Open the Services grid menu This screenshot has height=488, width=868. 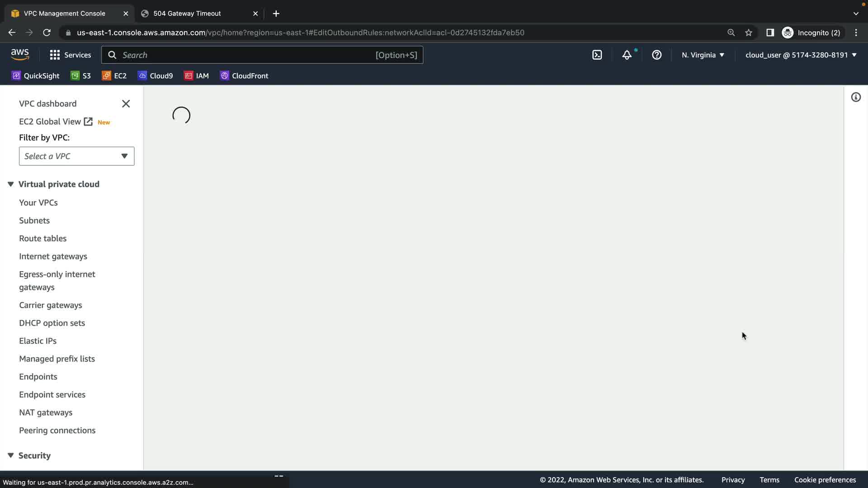click(70, 55)
